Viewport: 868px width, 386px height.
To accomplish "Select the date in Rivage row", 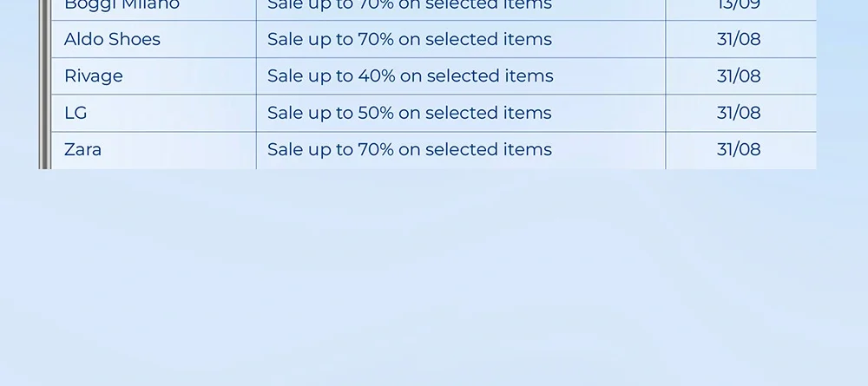I will pyautogui.click(x=739, y=76).
